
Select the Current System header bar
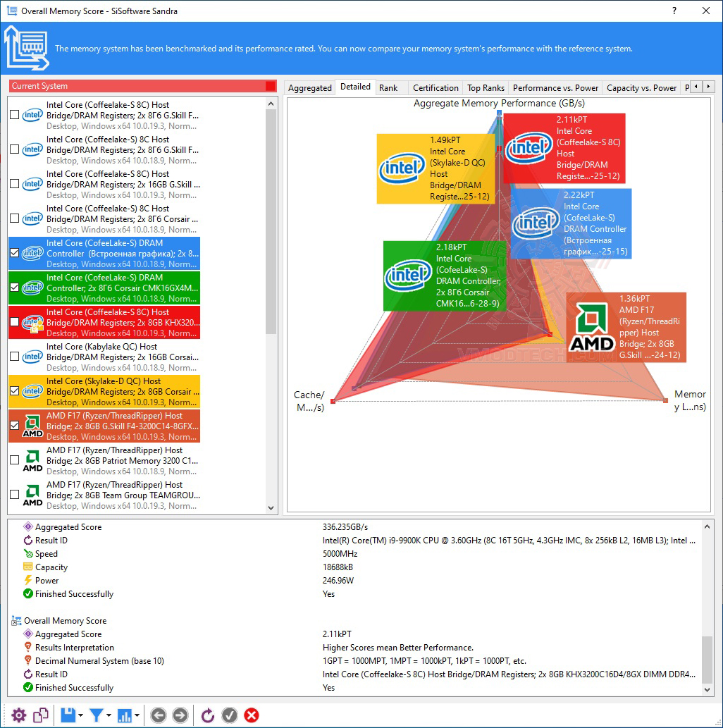[x=142, y=86]
